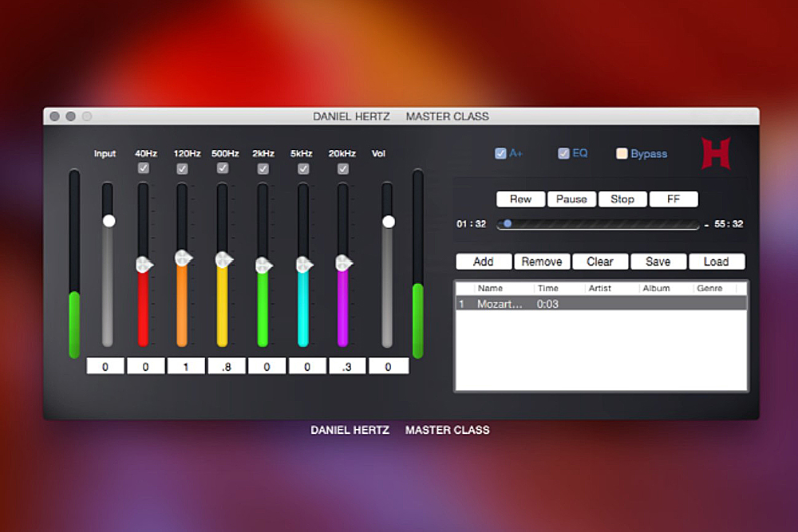The image size is (798, 532).
Task: Stop the playback
Action: [x=622, y=199]
